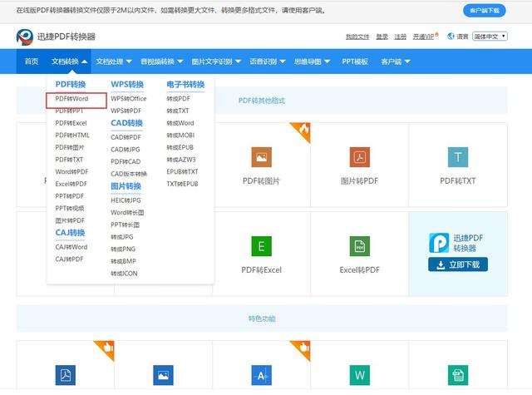Expand the 思维导图 navigation menu
This screenshot has width=532, height=395.
point(312,62)
